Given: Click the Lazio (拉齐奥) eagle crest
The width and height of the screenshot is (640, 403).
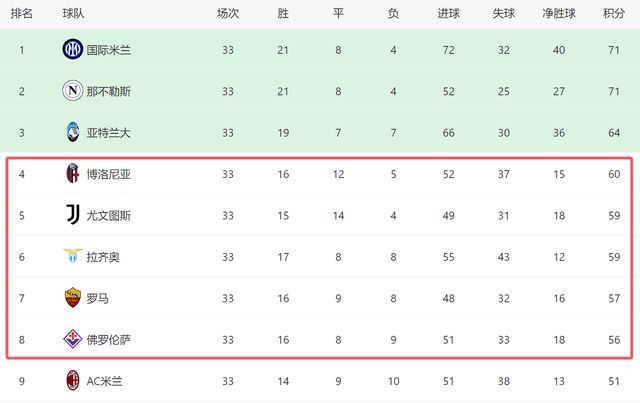Looking at the screenshot, I should (x=72, y=257).
